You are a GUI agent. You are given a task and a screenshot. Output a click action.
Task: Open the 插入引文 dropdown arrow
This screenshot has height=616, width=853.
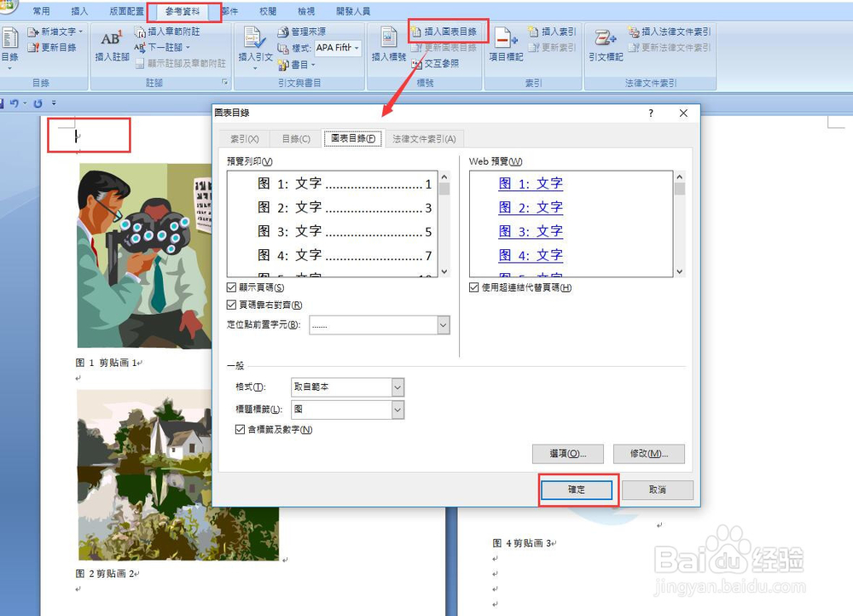click(255, 68)
